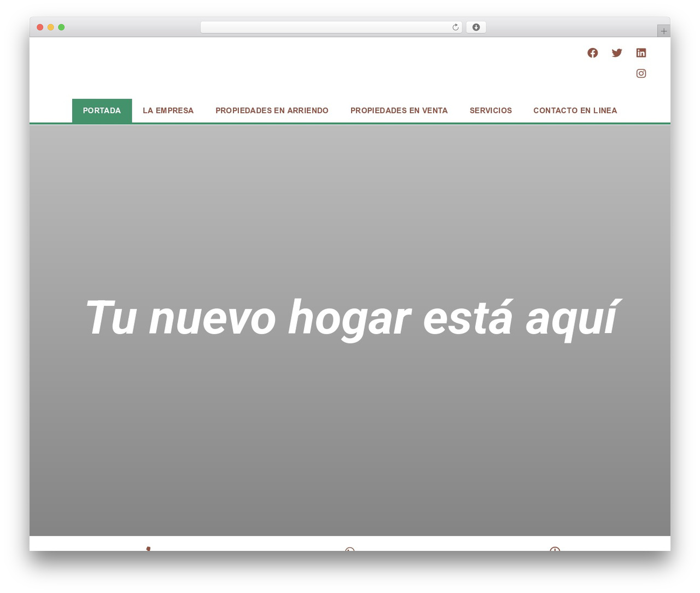The width and height of the screenshot is (700, 593).
Task: Open the Facebook social icon
Action: point(592,53)
